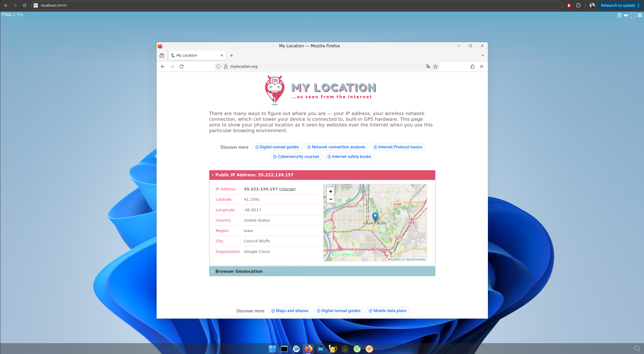This screenshot has width=644, height=354.
Task: Bookmark the page with the star icon
Action: pyautogui.click(x=435, y=66)
